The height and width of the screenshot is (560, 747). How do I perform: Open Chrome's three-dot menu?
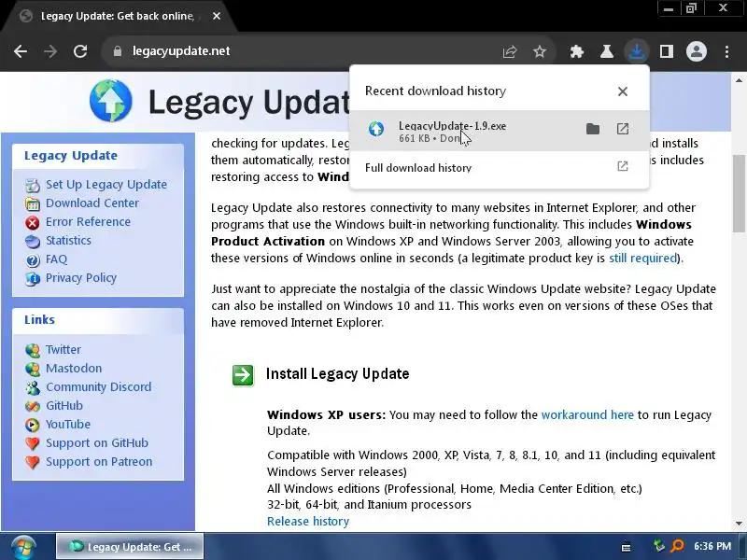(726, 51)
